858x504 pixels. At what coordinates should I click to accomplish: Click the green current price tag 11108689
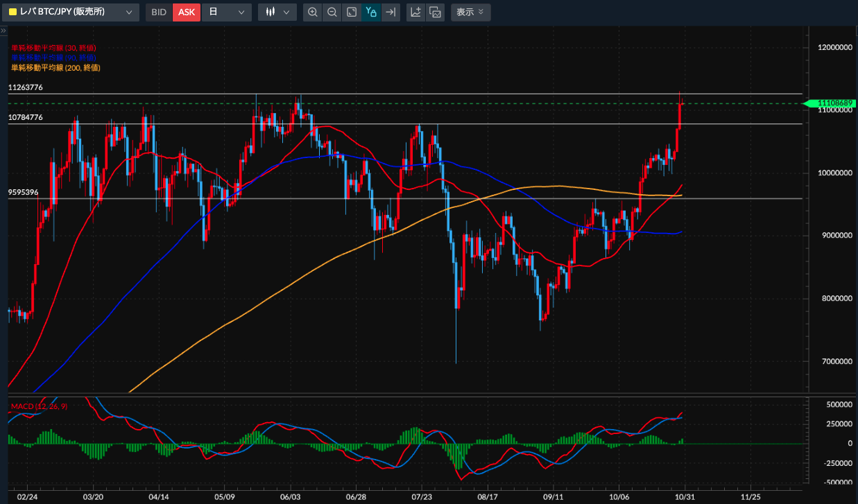click(x=832, y=103)
